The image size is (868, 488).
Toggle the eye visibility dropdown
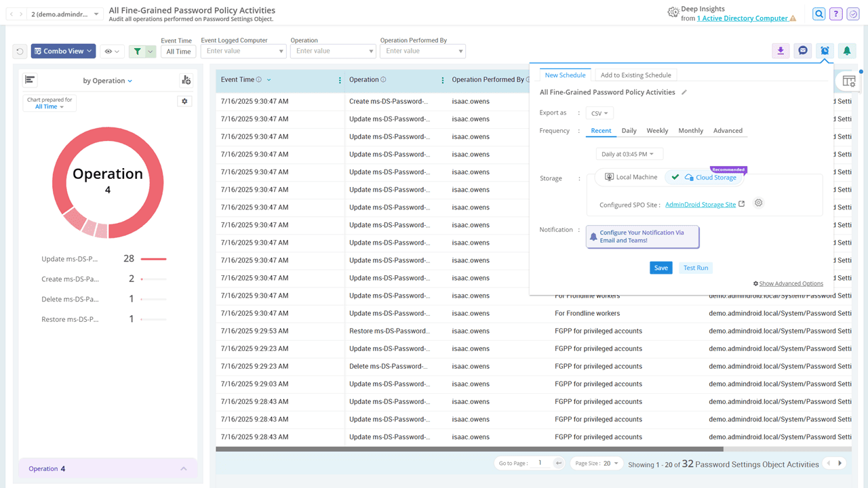tap(111, 52)
